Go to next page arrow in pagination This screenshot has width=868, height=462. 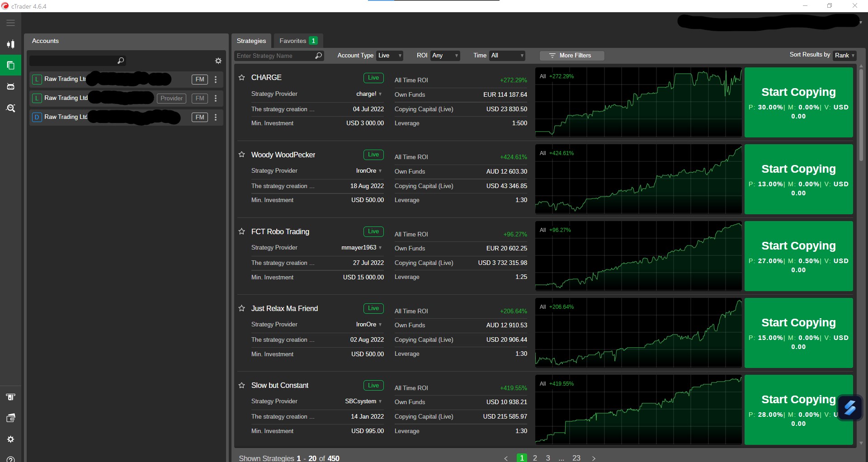(x=594, y=458)
